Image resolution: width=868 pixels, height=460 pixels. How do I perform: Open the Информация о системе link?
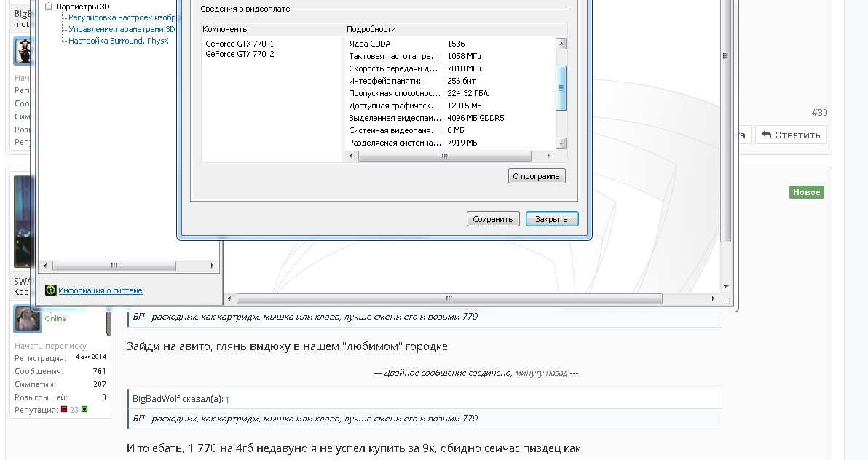pos(100,290)
